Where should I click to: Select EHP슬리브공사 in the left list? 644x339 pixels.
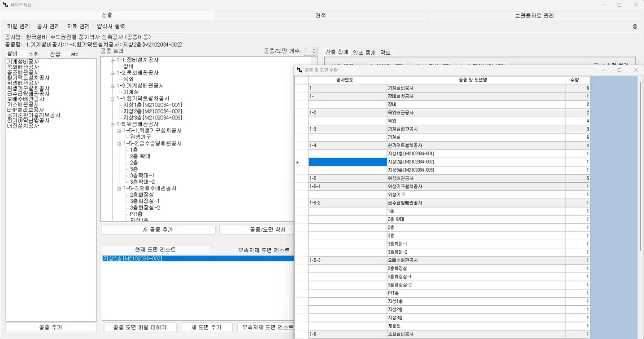26,110
